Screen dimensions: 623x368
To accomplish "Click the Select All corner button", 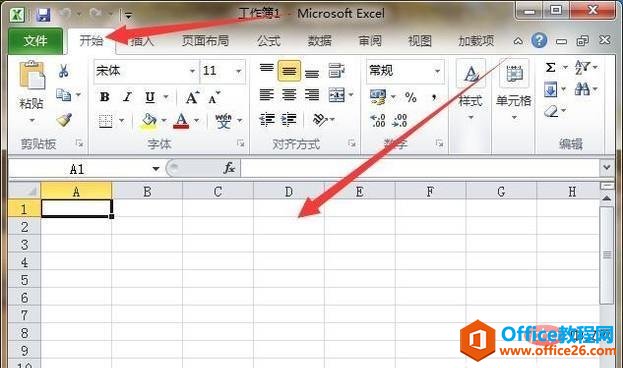I will 25,191.
